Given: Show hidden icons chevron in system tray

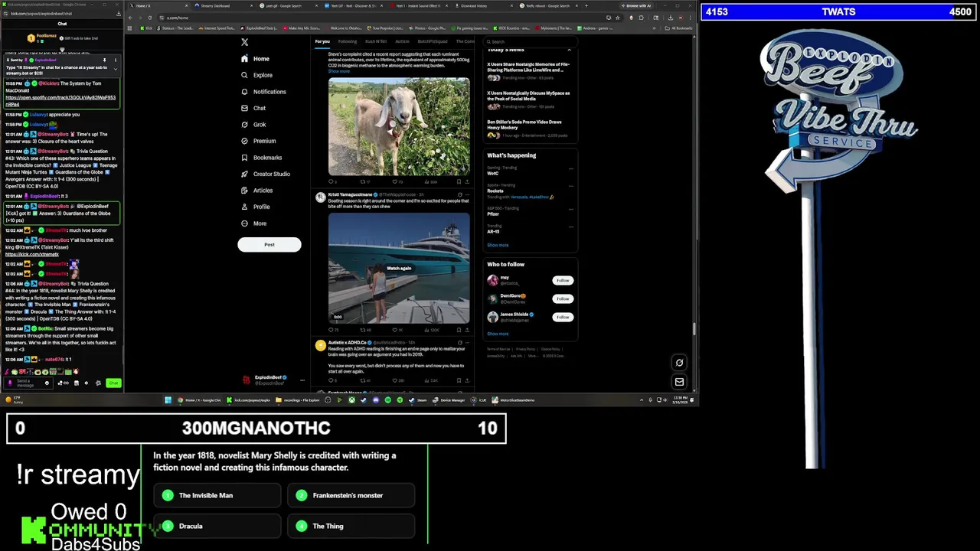Looking at the screenshot, I should [x=642, y=399].
